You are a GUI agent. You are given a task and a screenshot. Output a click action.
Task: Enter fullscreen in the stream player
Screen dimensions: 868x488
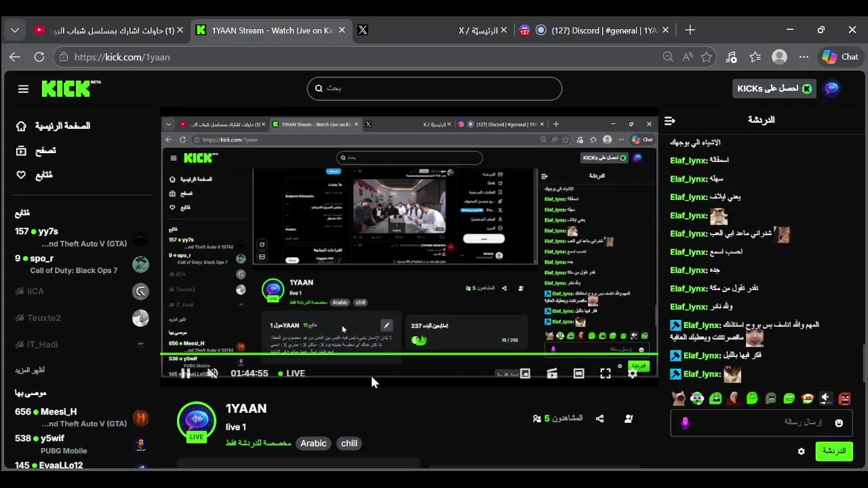(x=606, y=373)
